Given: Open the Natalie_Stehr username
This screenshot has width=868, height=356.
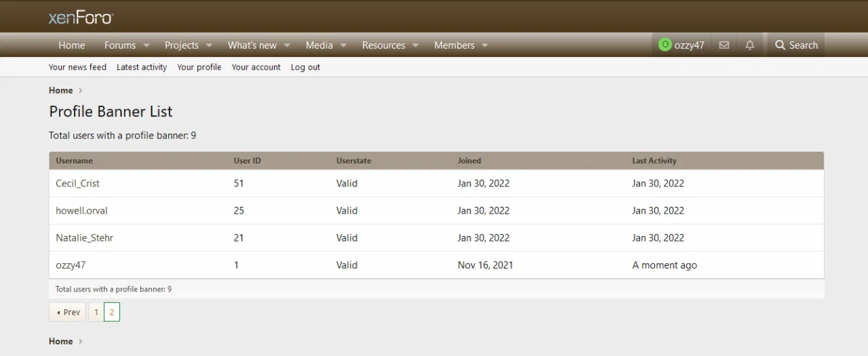Looking at the screenshot, I should 85,237.
